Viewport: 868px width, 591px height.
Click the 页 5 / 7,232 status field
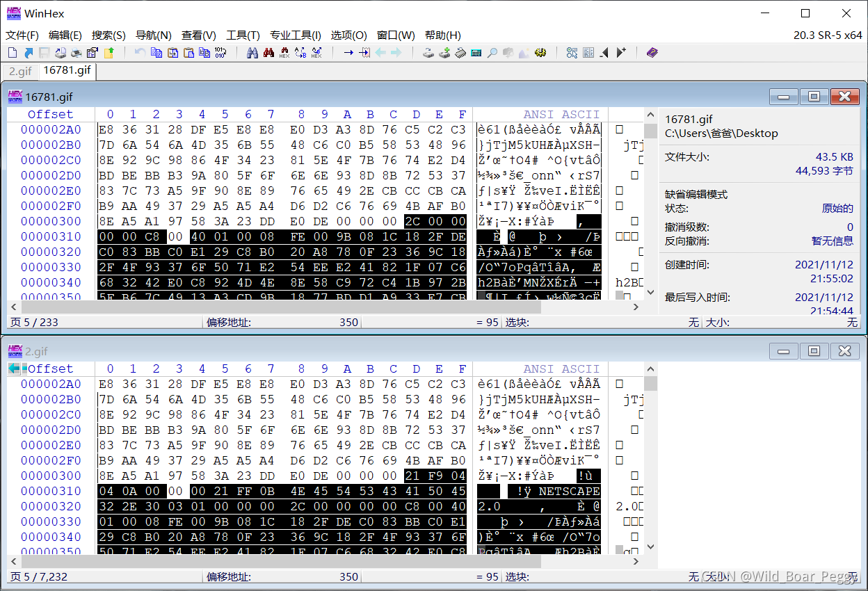(104, 576)
